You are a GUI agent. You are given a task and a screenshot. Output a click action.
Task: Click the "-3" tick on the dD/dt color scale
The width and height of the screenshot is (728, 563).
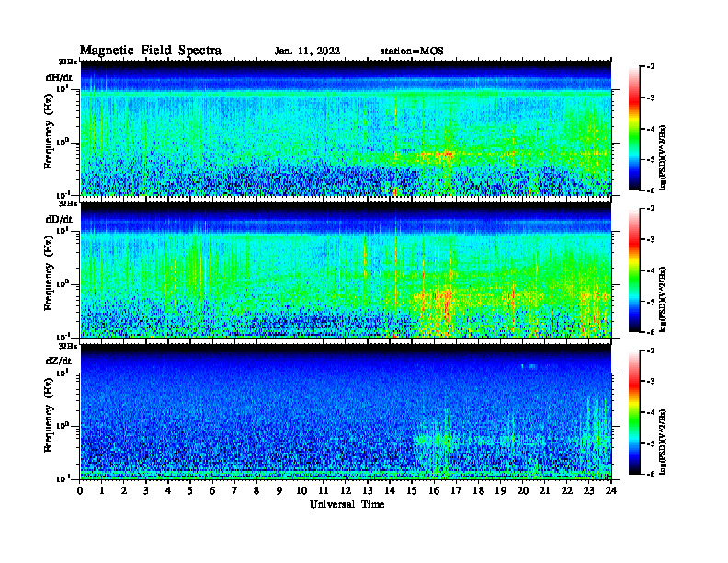click(x=651, y=239)
